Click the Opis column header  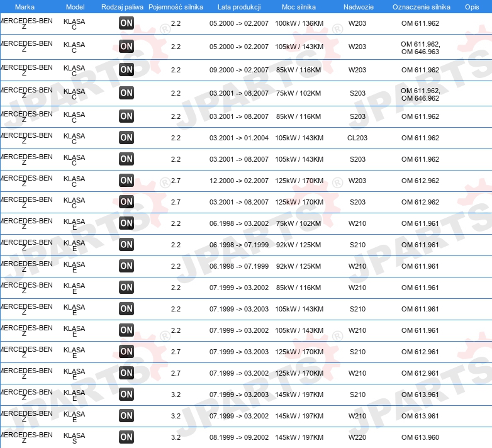pos(472,7)
